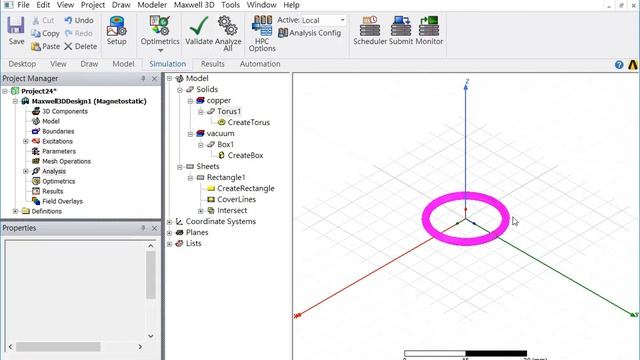Expand the Coordinate Systems node

coord(169,222)
